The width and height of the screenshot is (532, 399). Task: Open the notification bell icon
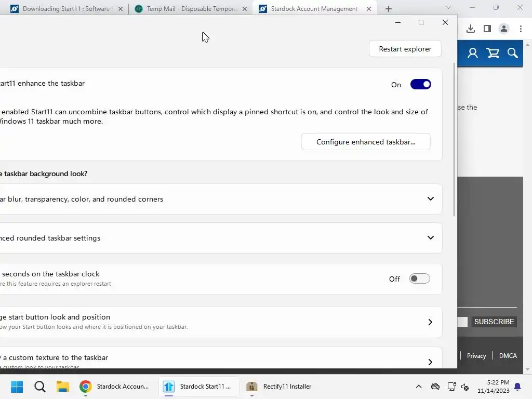(518, 387)
